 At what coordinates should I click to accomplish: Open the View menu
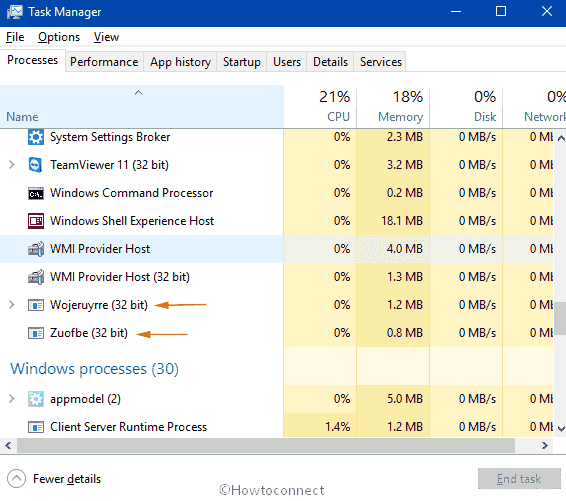106,37
